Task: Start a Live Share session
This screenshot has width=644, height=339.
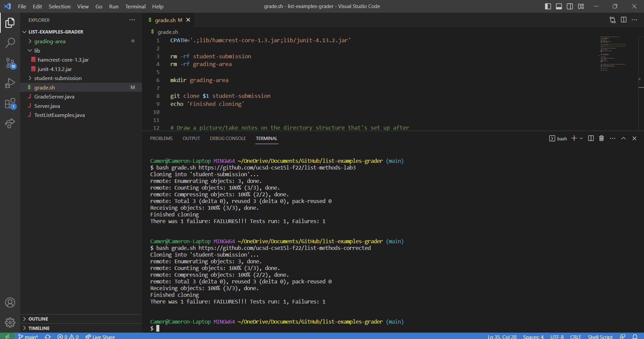Action: tap(100, 337)
